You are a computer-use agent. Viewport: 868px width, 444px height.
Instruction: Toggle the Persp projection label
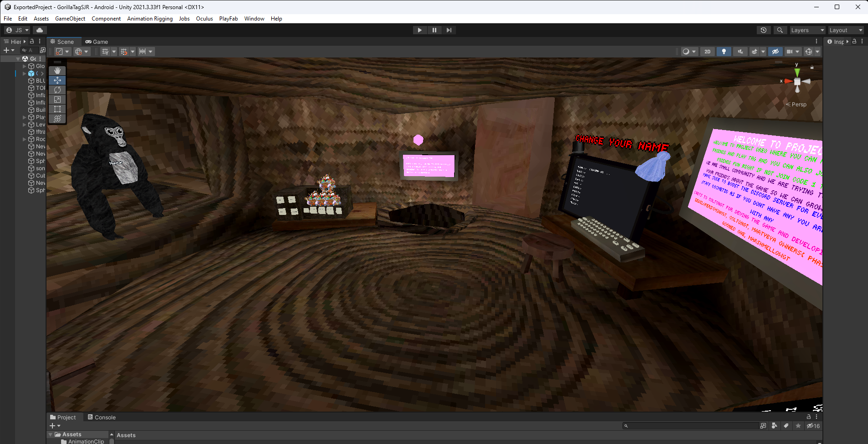coord(796,104)
